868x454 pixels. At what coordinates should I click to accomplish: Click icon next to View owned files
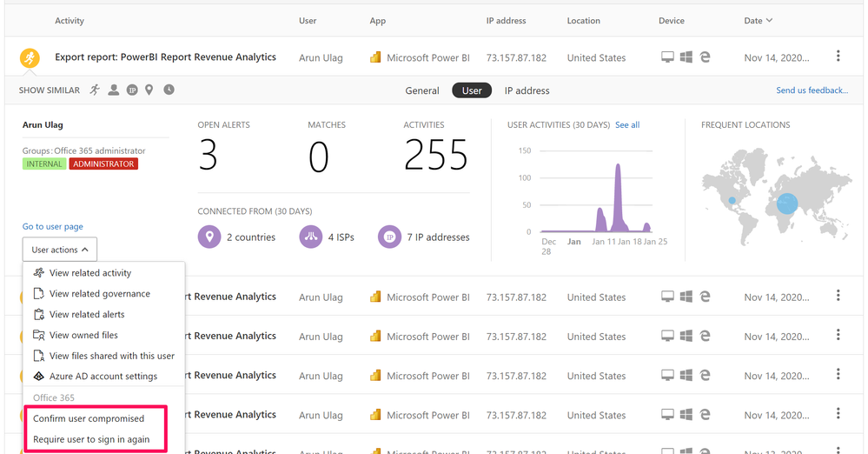(39, 335)
